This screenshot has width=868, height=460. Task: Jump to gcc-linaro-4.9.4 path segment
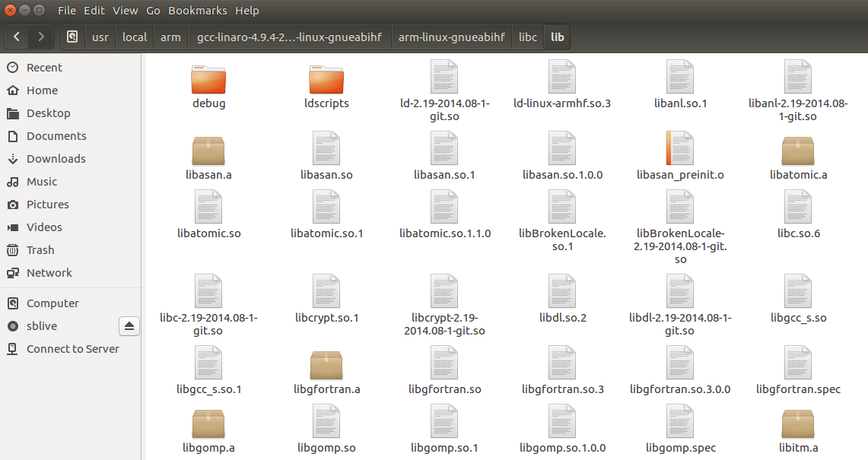(x=290, y=37)
